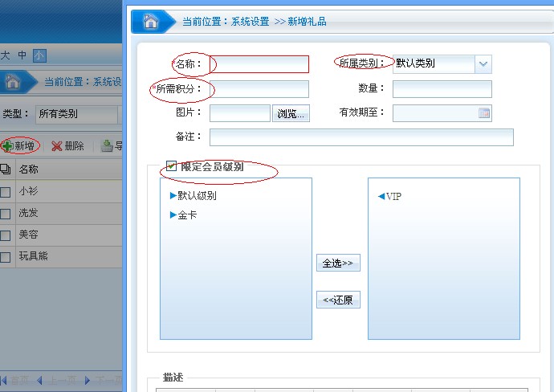Open the 所属类别 dropdown arrow
554x392 pixels.
(483, 64)
